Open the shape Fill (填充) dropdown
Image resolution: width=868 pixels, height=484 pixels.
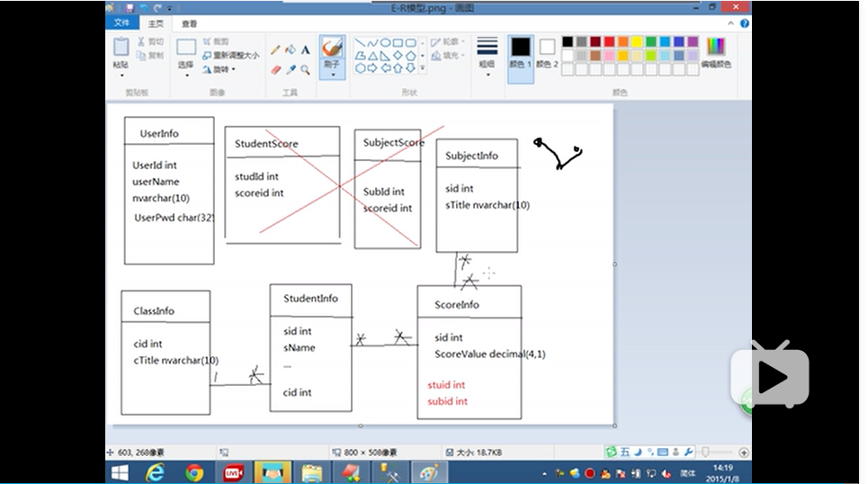click(x=448, y=56)
